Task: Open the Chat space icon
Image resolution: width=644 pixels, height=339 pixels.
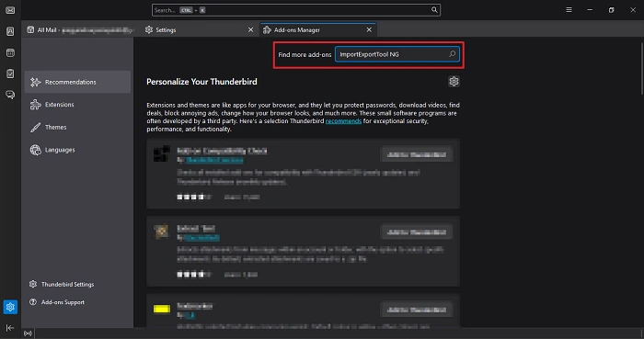Action: click(x=10, y=95)
